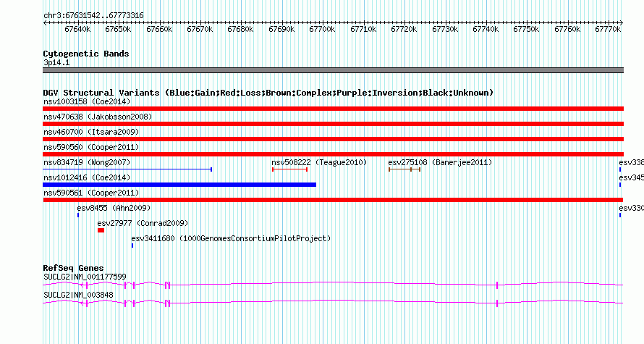Select the nsv470638 (Jakobsson2008) variant label
This screenshot has height=344, width=644.
pos(98,117)
